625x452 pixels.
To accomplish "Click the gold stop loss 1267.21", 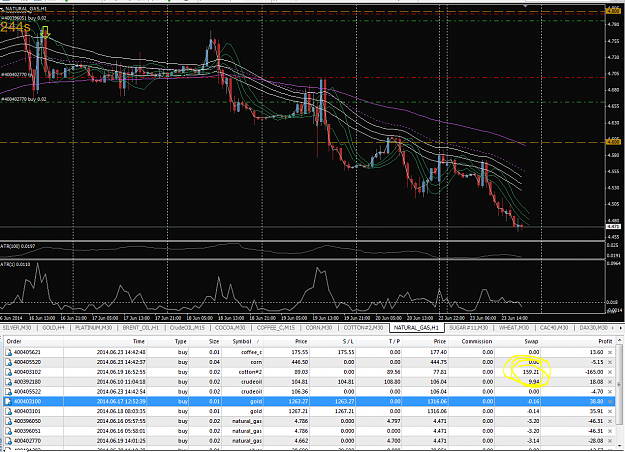I will 344,411.
